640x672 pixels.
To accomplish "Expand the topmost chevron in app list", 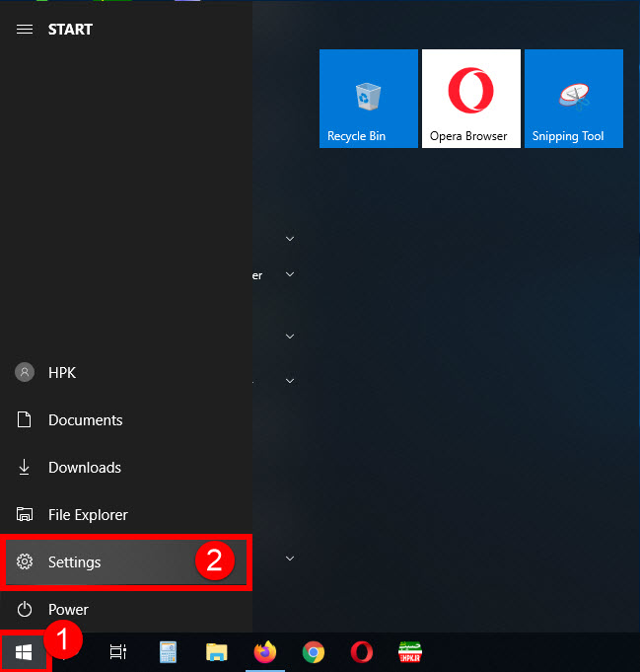I will coord(290,239).
